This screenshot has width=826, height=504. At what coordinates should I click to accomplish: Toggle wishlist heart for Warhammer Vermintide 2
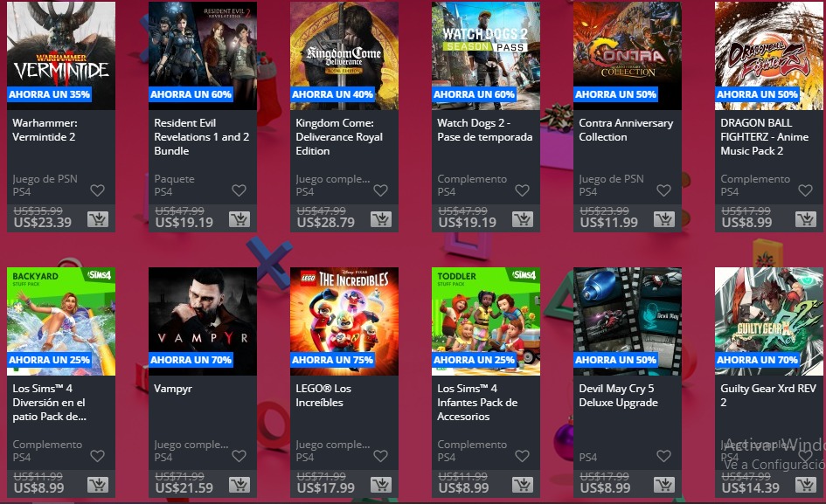click(97, 190)
